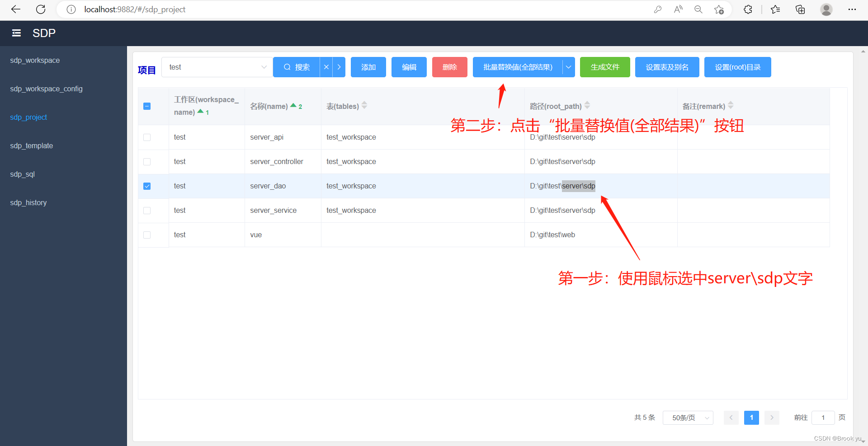Click the 添加 add button
The image size is (868, 446).
click(368, 67)
